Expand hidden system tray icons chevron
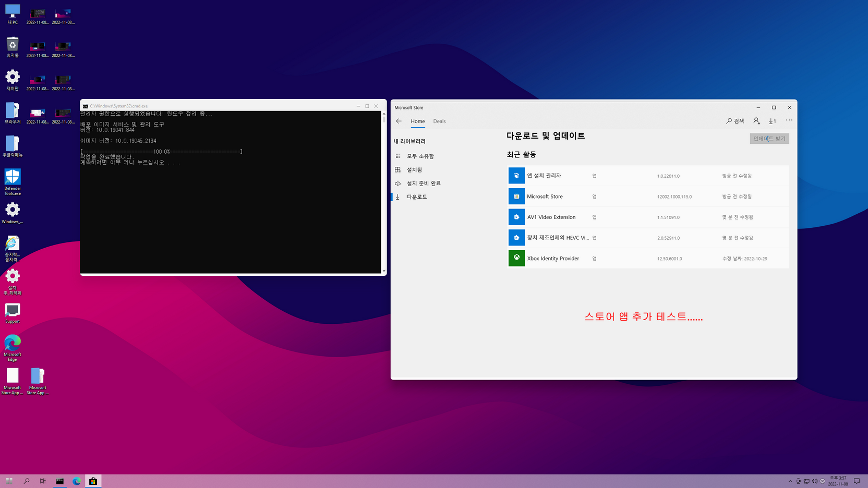The image size is (868, 488). [790, 481]
